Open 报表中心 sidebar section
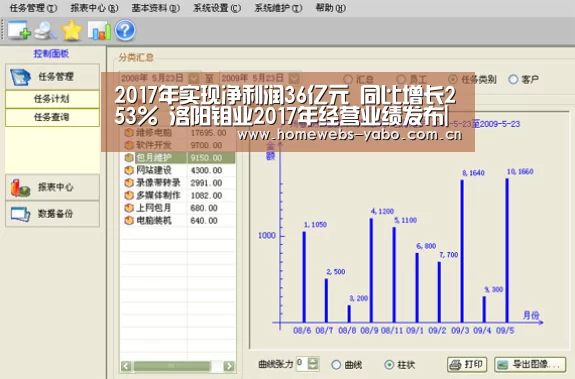Screen dimensions: 575x379 (x=52, y=187)
